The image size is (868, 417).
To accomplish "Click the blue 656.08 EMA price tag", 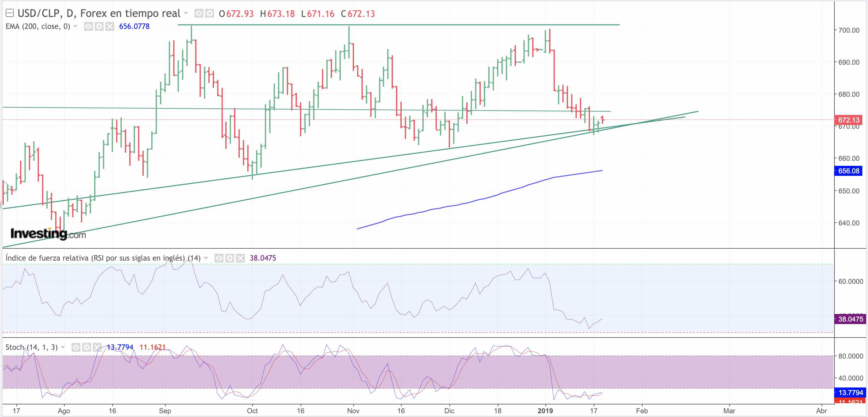I will tap(848, 171).
